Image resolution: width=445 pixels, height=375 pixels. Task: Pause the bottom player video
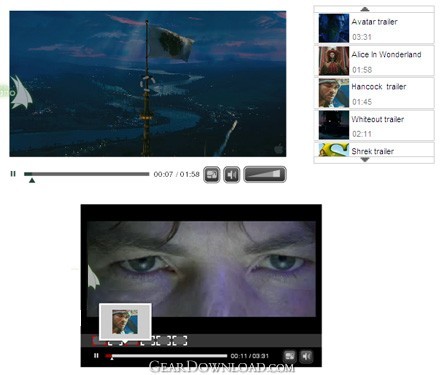pyautogui.click(x=96, y=356)
